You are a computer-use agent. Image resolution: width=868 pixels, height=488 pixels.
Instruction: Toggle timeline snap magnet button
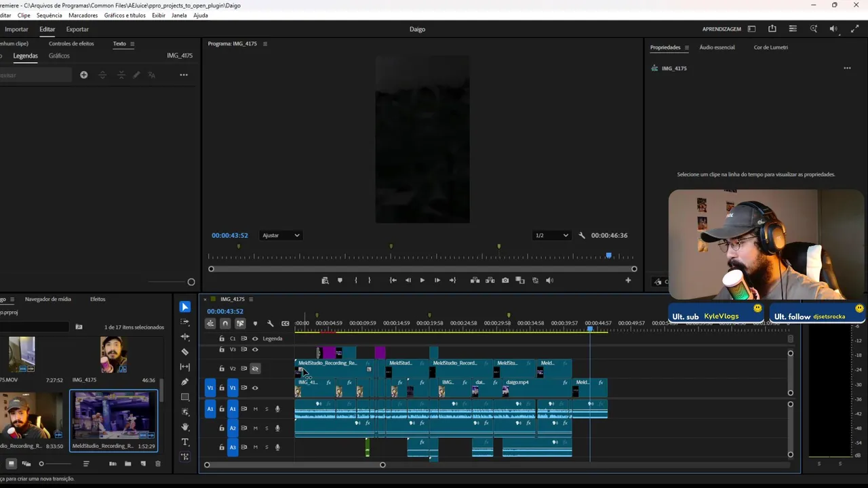pyautogui.click(x=225, y=323)
